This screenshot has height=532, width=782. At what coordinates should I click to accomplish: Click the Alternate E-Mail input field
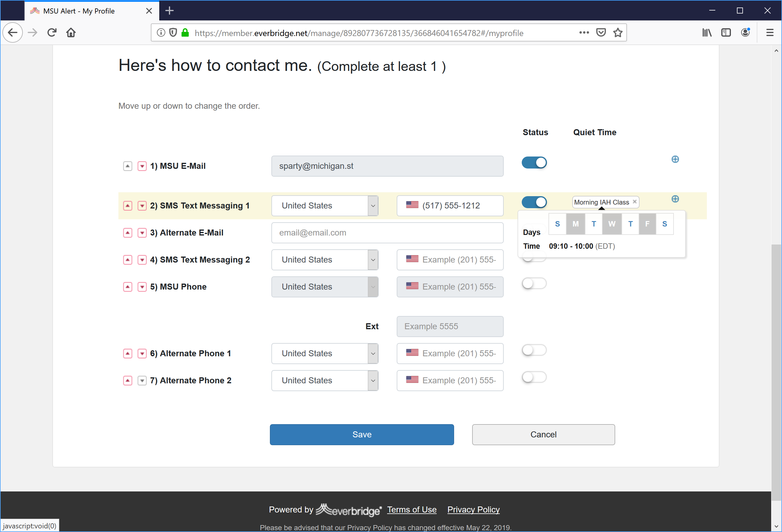(387, 233)
